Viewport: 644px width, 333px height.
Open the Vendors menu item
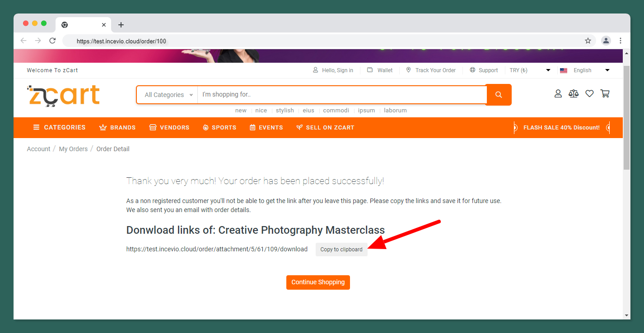(x=169, y=128)
